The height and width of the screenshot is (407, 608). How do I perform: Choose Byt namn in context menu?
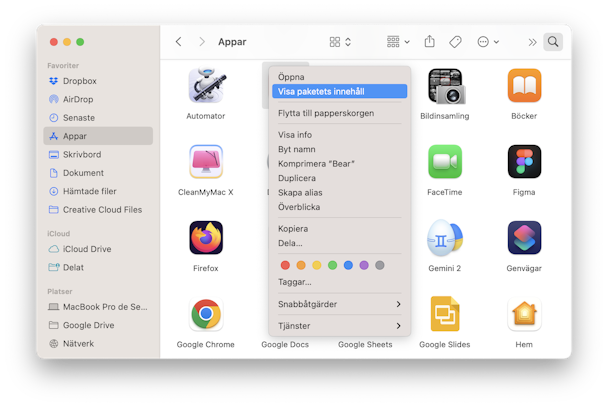[339, 149]
